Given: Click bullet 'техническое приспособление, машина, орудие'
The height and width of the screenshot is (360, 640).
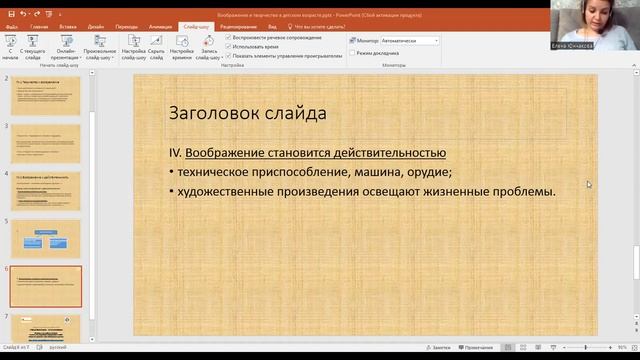Looking at the screenshot, I should tap(314, 172).
